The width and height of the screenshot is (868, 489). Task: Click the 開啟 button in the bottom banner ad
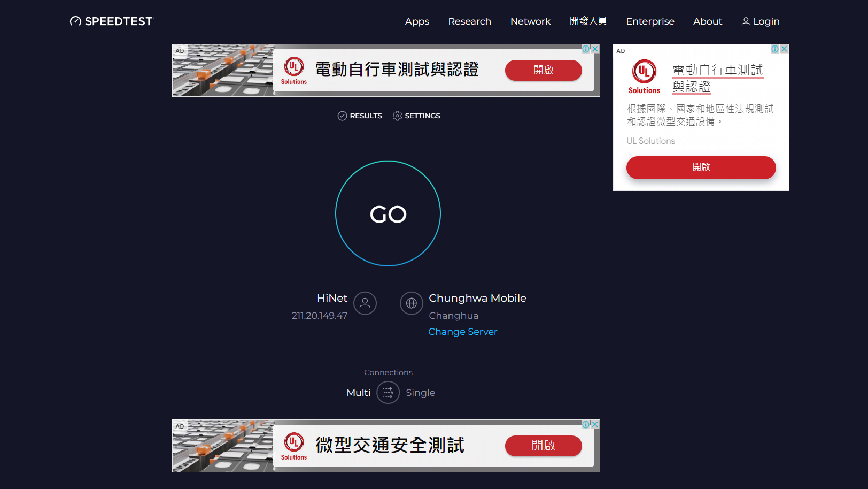(x=544, y=446)
